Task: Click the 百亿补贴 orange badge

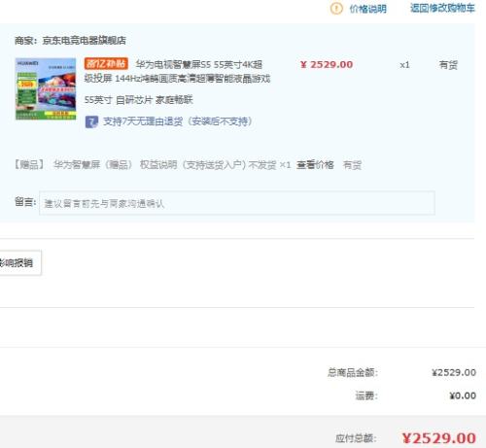Action: (x=106, y=63)
